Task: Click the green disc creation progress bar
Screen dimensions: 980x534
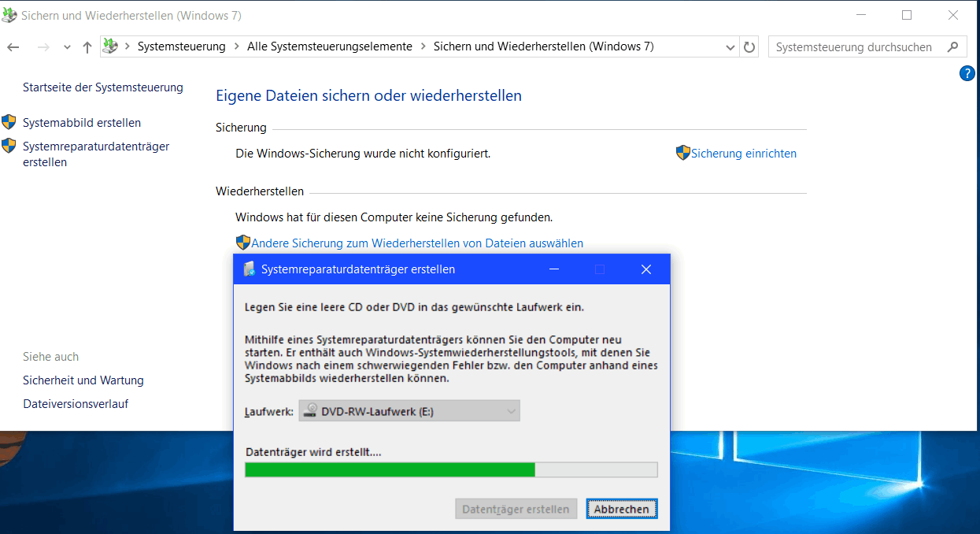Action: point(451,469)
